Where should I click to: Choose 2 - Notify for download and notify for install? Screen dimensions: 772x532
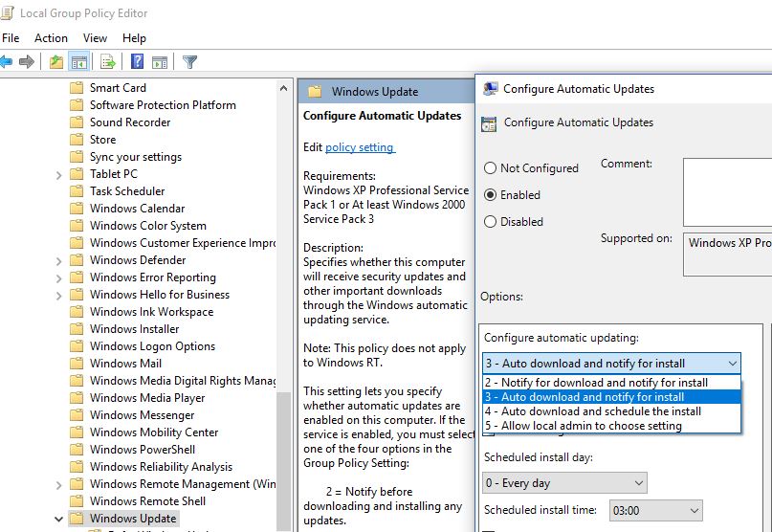click(x=611, y=382)
